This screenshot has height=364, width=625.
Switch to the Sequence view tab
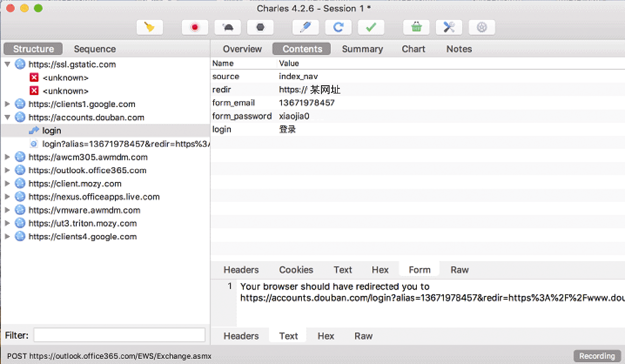[x=95, y=49]
